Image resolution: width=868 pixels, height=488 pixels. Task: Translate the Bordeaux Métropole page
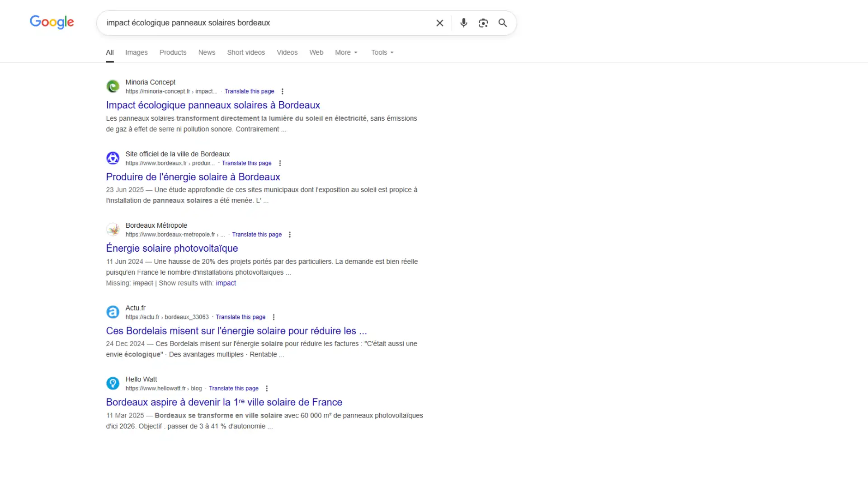point(257,235)
